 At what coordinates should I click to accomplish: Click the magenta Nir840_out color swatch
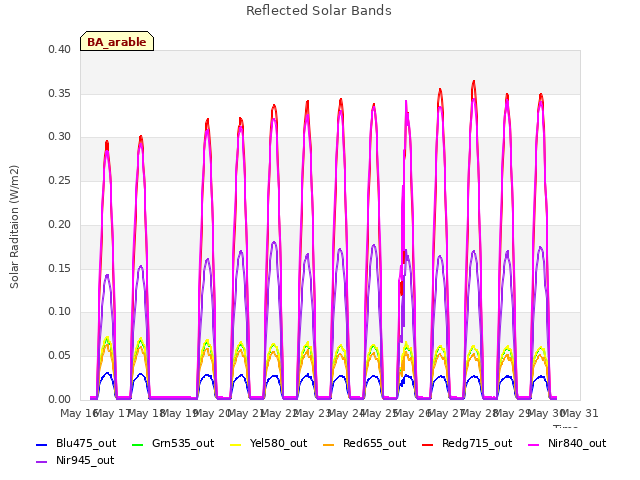(x=533, y=444)
